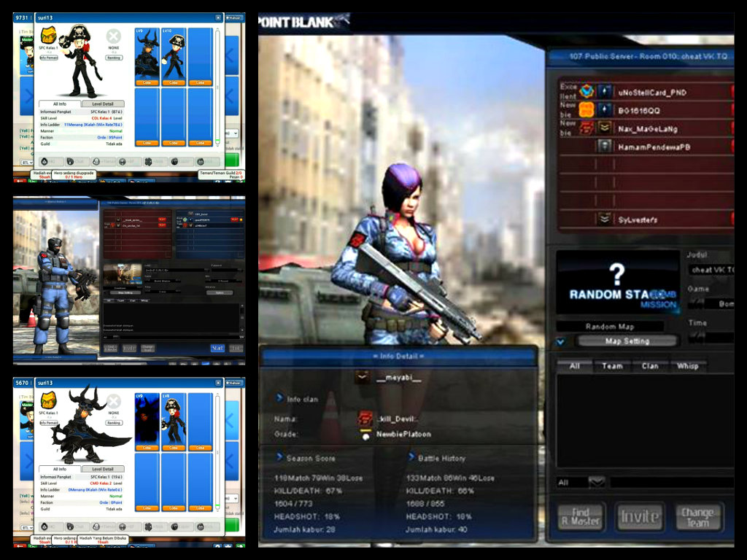Open the right-side dropdown behind the 5670 window
The width and height of the screenshot is (747, 560).
click(232, 499)
